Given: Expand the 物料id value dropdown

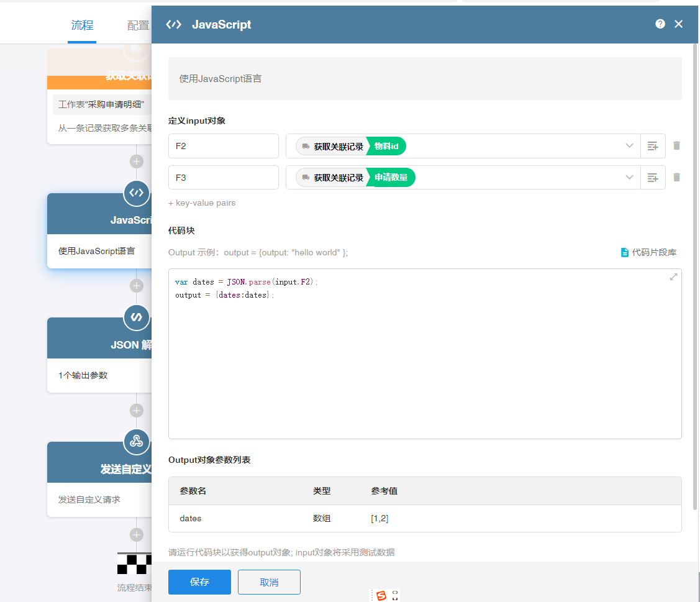Looking at the screenshot, I should click(x=629, y=146).
